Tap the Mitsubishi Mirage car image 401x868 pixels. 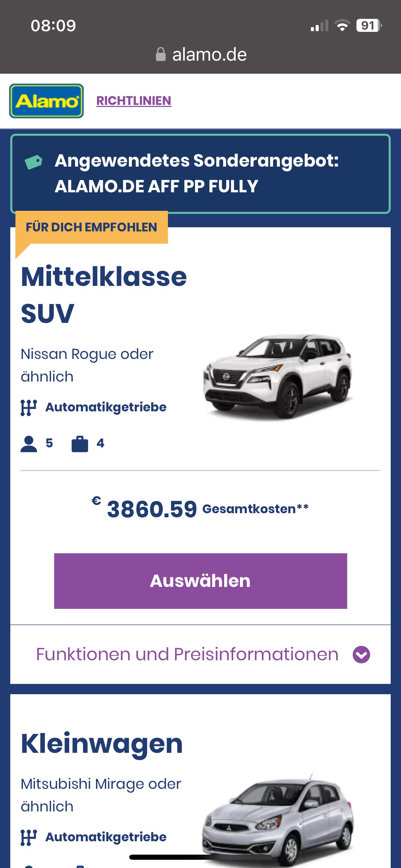pyautogui.click(x=278, y=819)
